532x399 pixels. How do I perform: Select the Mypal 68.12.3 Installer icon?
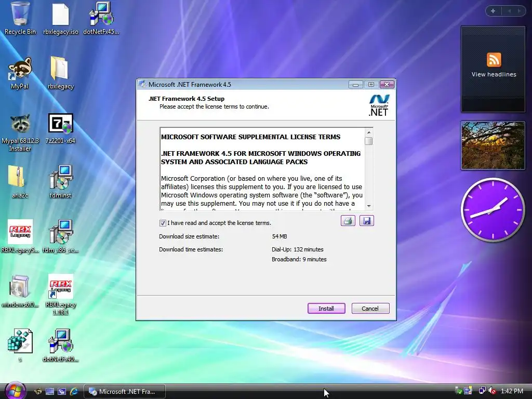20,132
